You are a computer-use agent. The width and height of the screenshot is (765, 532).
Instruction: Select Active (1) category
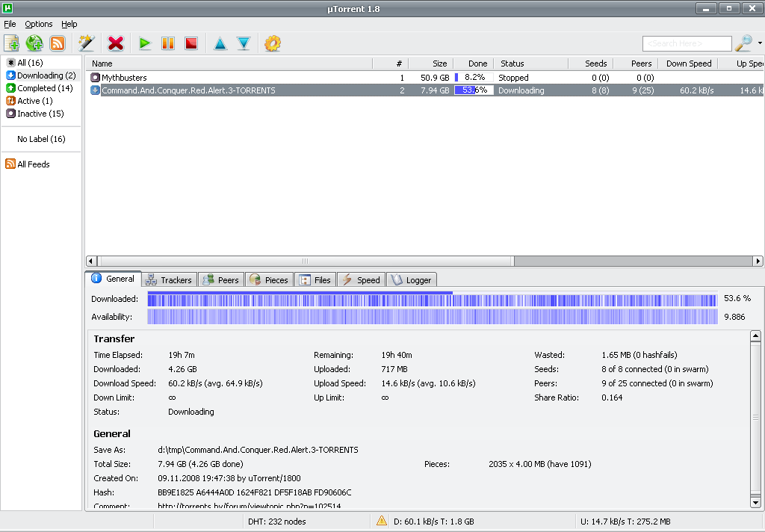29,101
